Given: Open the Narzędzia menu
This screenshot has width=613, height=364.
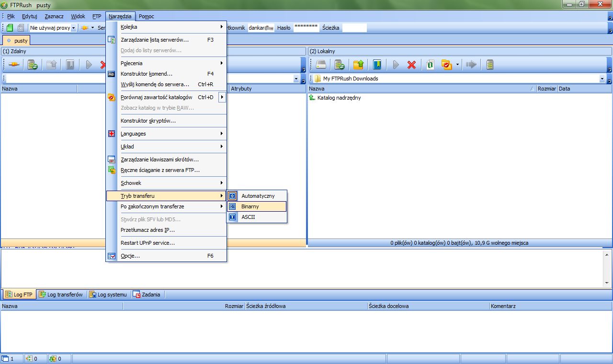Looking at the screenshot, I should click(x=120, y=16).
